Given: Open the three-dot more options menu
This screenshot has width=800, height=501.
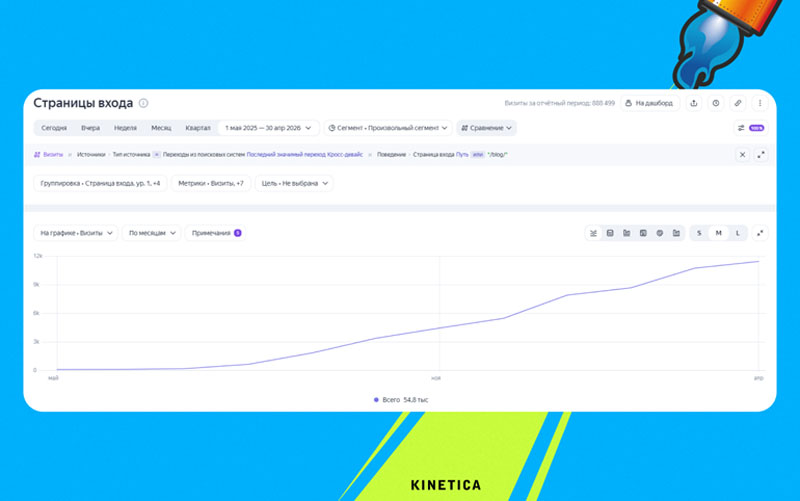Looking at the screenshot, I should point(760,103).
